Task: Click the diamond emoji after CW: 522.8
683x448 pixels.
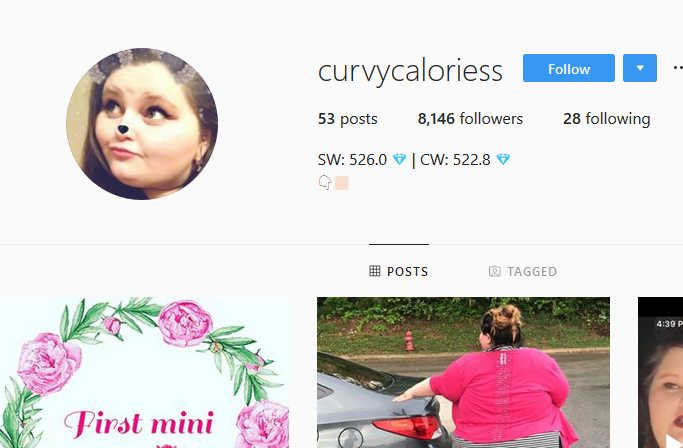Action: [x=503, y=160]
